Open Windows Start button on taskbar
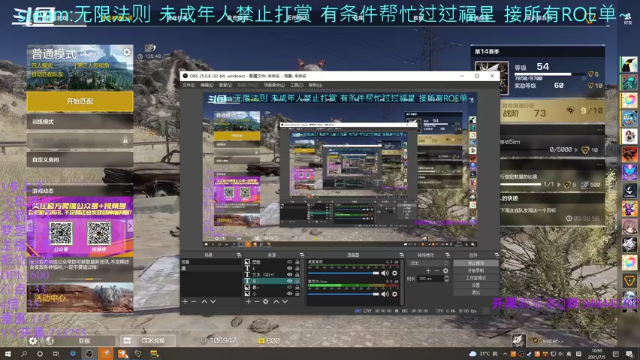The image size is (640, 360). [8, 354]
